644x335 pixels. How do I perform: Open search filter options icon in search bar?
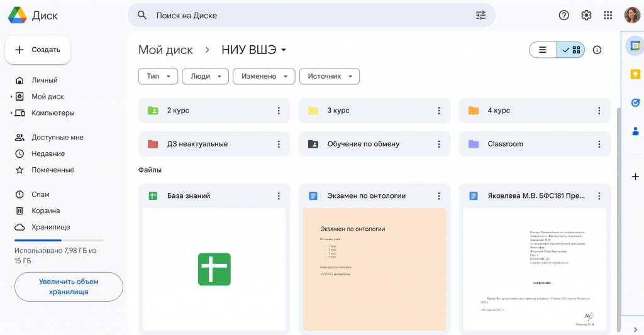click(481, 15)
